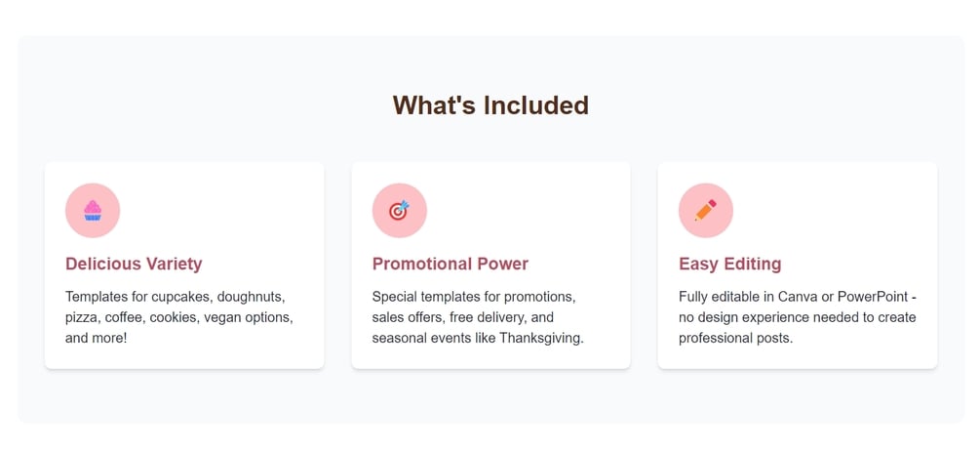Open the Easy Editing card
Screen dimensions: 980x450
798,266
